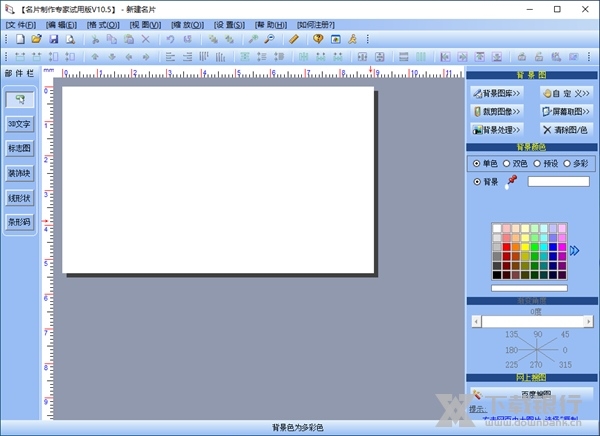Select the 双色 two-color radio button
Screen dimensions: 600x436
click(x=507, y=163)
